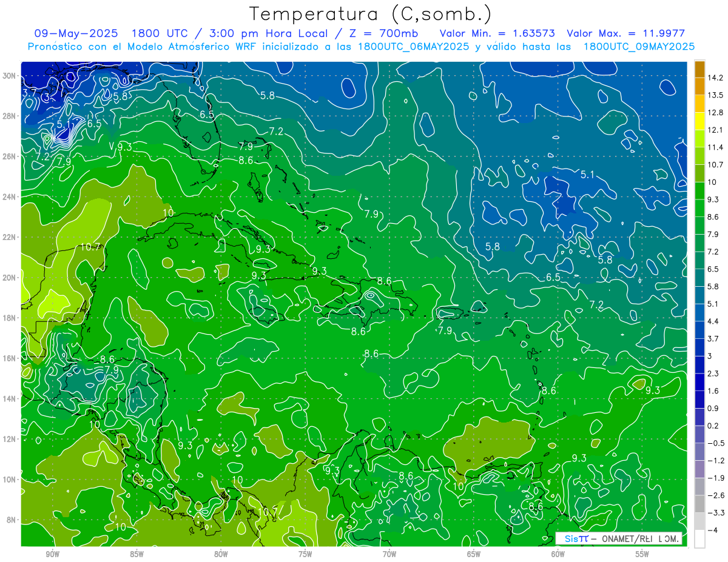
Task: Click the -0.5 value on the color legend
Action: pyautogui.click(x=716, y=443)
